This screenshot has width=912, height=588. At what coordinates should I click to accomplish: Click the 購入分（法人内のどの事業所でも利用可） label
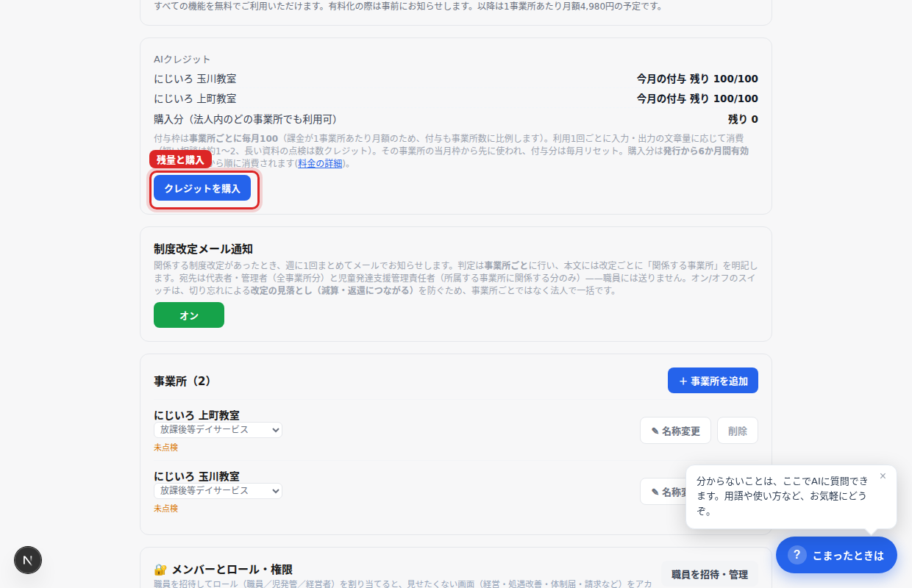(245, 119)
